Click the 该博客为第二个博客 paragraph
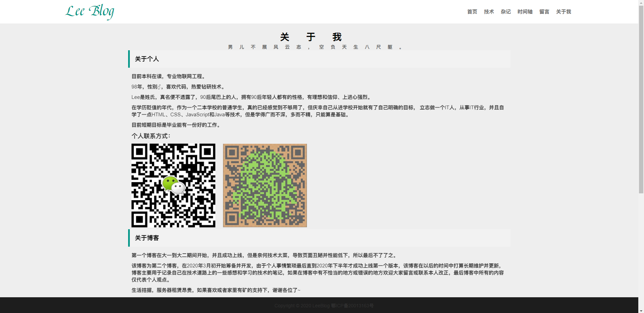Image resolution: width=644 pixels, height=313 pixels. [318, 273]
